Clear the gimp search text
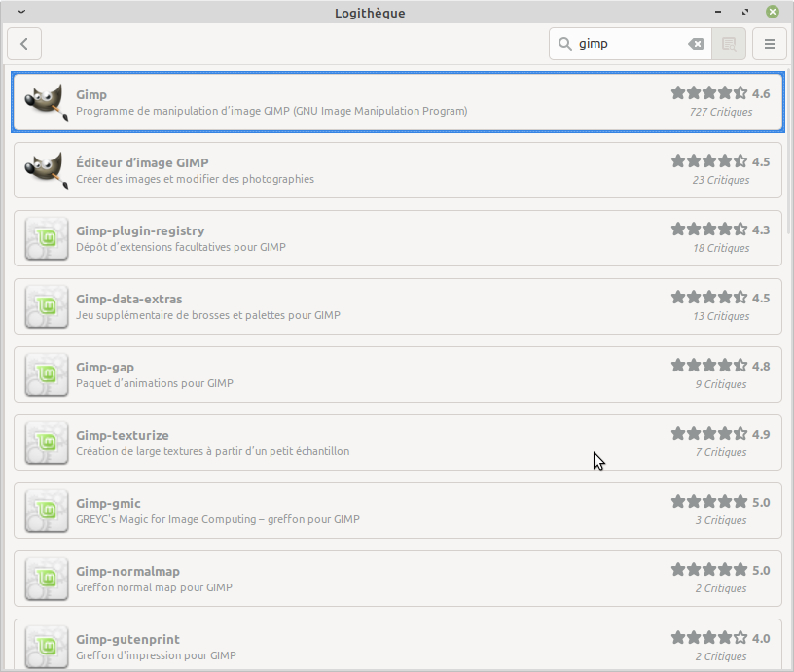Image resolution: width=794 pixels, height=672 pixels. click(x=696, y=44)
